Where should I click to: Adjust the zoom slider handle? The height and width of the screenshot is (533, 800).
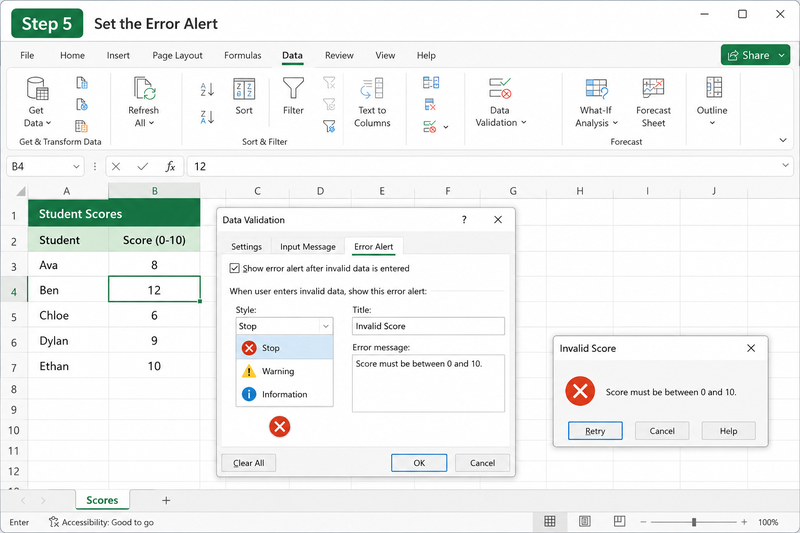pyautogui.click(x=694, y=522)
